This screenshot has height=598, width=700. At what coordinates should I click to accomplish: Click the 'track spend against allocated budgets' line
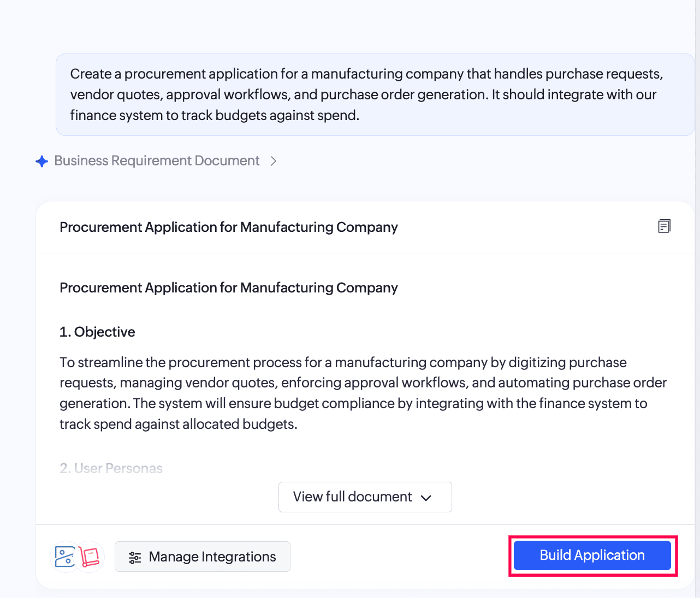[x=179, y=424]
